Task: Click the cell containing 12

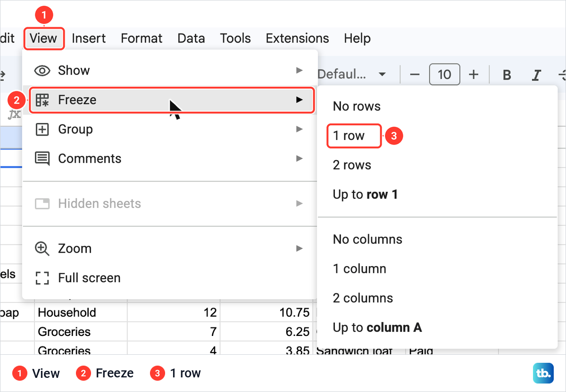Action: (x=174, y=313)
